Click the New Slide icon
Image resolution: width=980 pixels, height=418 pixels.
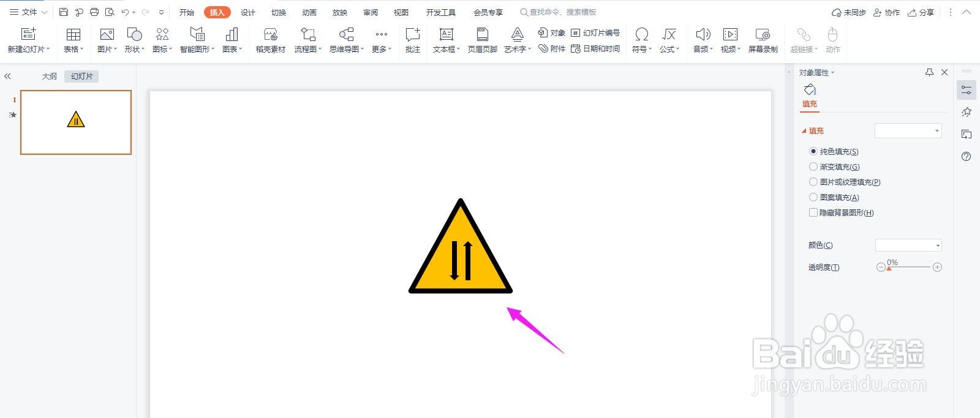click(x=29, y=34)
